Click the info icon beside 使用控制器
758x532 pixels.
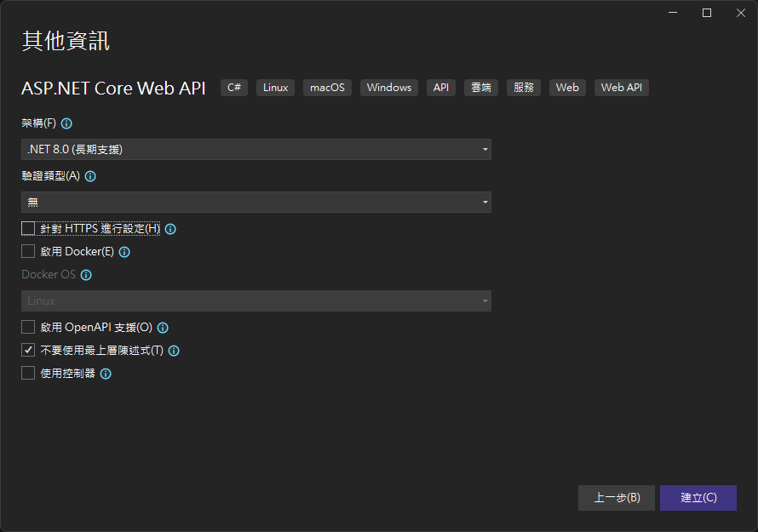(x=106, y=374)
